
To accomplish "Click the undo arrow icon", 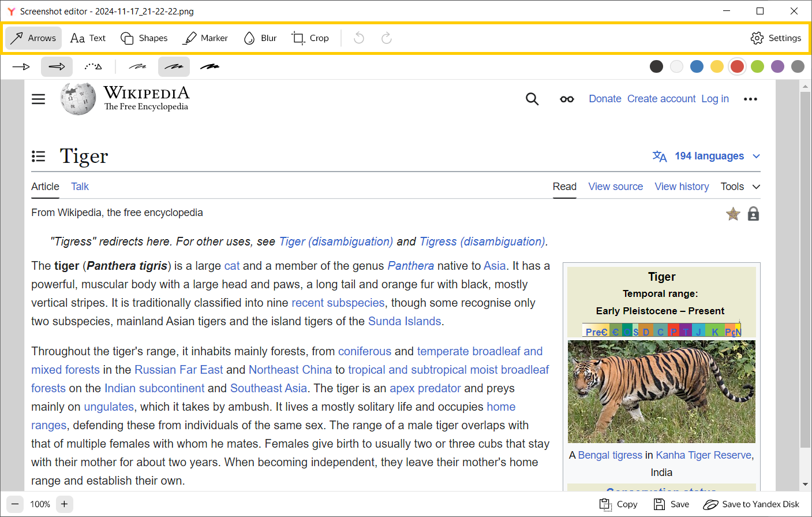I will pyautogui.click(x=359, y=38).
